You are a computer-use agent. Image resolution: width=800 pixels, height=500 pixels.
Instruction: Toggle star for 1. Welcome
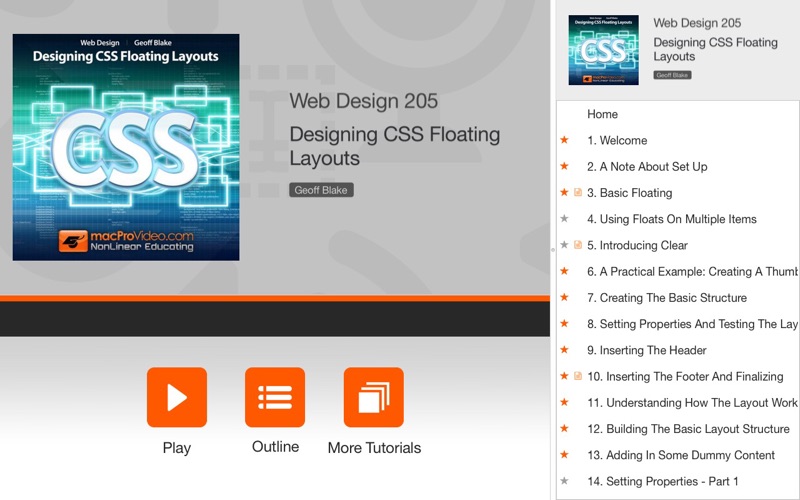point(564,140)
